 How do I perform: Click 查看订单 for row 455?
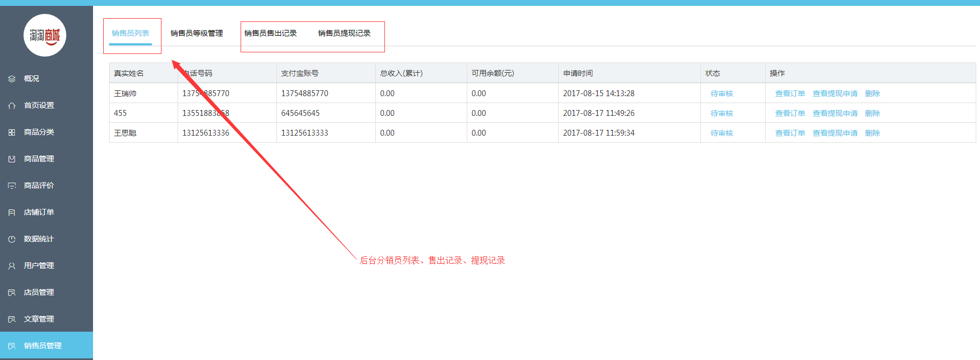[790, 113]
